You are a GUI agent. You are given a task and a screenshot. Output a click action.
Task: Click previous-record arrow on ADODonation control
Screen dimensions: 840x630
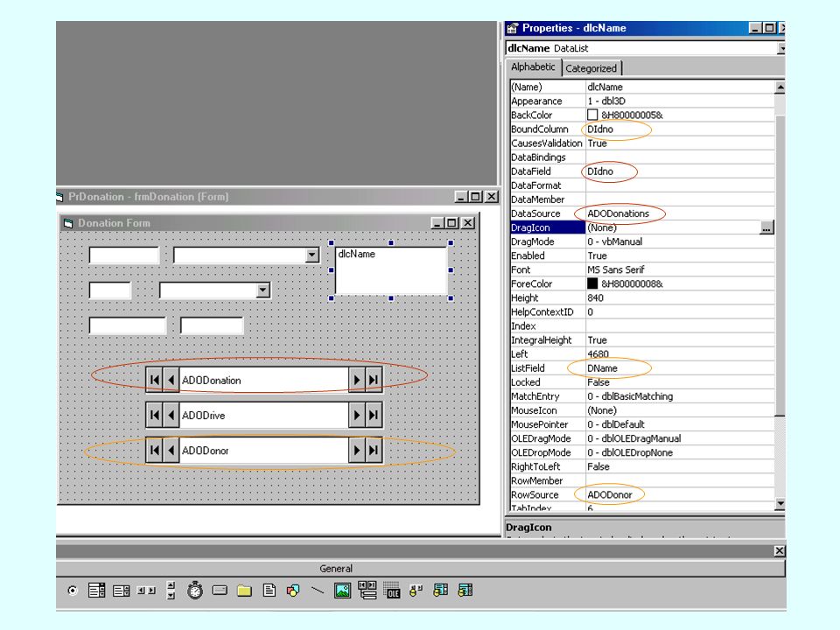coord(171,380)
